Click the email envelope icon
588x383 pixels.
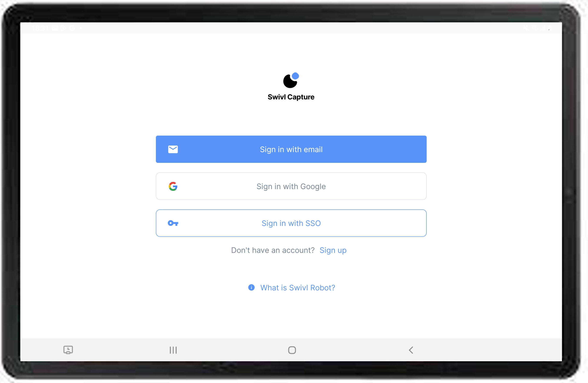pyautogui.click(x=173, y=149)
